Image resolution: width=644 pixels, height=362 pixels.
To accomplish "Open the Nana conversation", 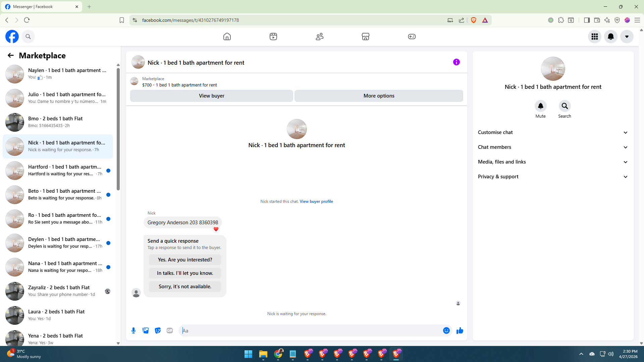I will pyautogui.click(x=58, y=267).
